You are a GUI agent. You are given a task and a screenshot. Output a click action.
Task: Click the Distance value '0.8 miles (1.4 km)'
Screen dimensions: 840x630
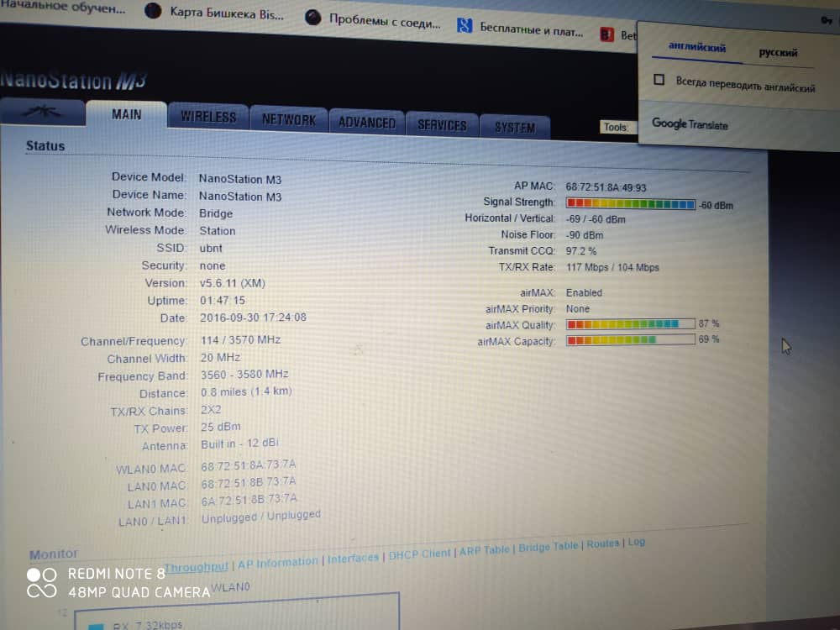(x=246, y=391)
